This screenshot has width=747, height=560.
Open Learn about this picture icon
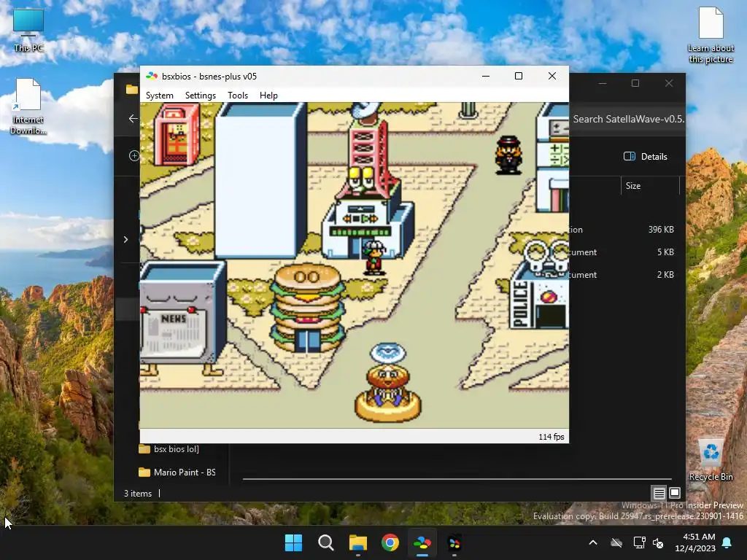click(x=711, y=35)
